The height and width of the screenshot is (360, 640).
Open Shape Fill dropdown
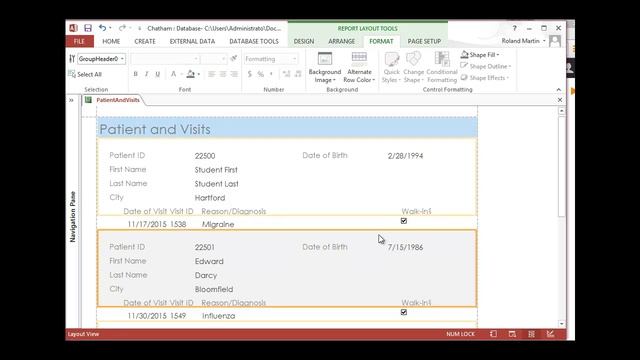tap(480, 55)
